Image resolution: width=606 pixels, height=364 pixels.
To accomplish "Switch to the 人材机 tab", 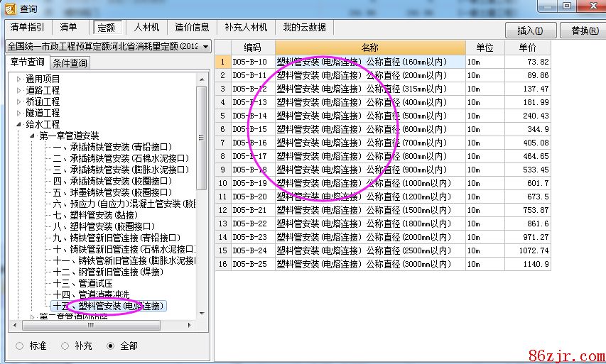I will click(146, 28).
